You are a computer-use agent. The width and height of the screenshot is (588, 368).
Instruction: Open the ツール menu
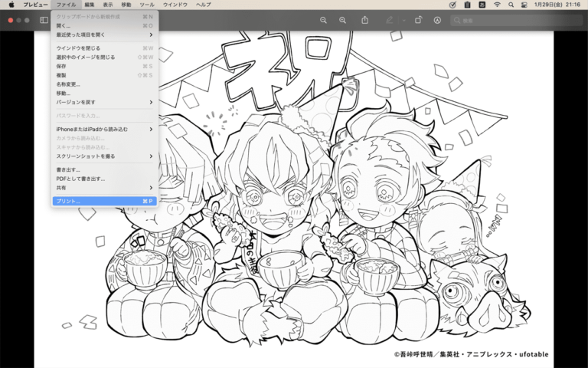[147, 5]
